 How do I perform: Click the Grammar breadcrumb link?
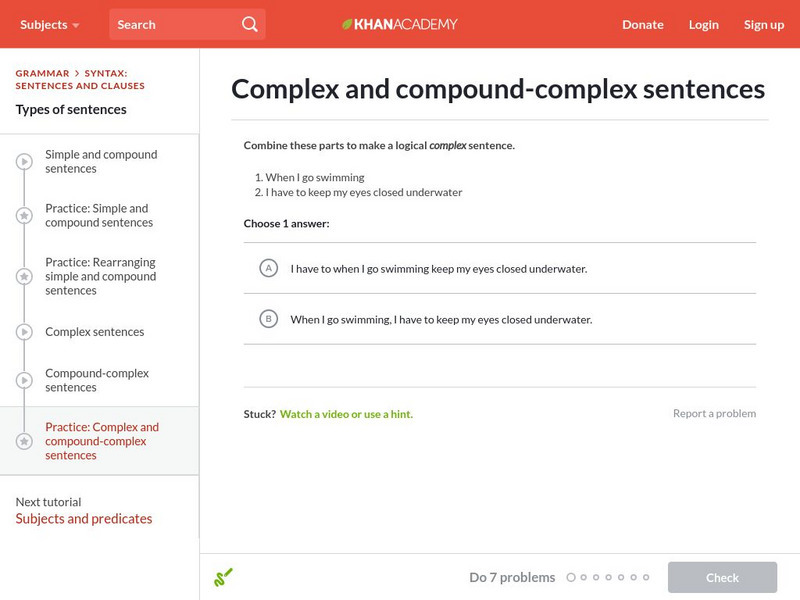pos(42,73)
